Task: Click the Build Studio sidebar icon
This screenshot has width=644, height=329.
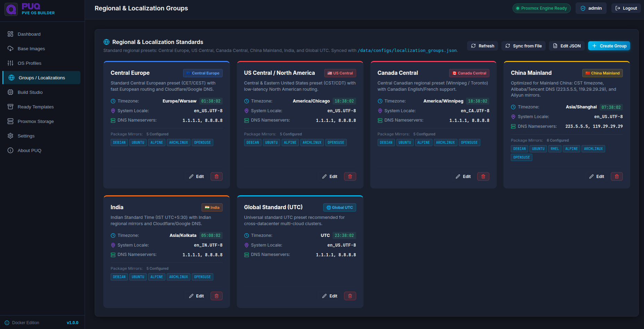Action: [10, 92]
